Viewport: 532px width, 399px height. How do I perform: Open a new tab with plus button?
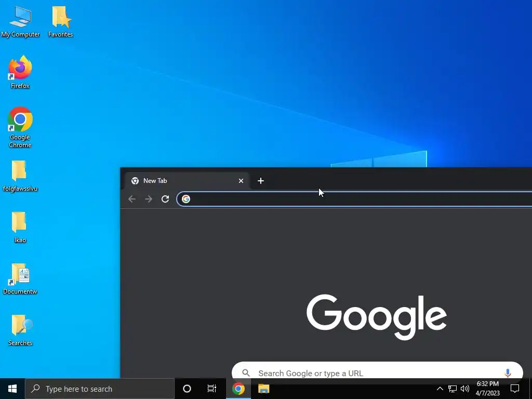pyautogui.click(x=261, y=181)
